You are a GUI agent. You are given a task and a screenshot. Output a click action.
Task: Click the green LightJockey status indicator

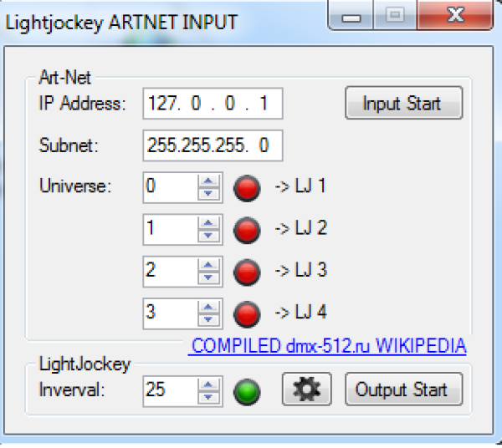245,390
